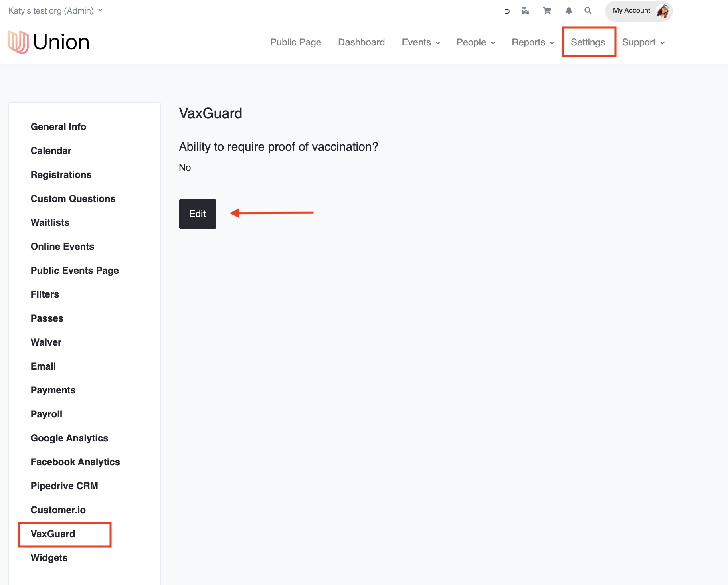Select VaxGuard in the sidebar
728x585 pixels.
[53, 534]
